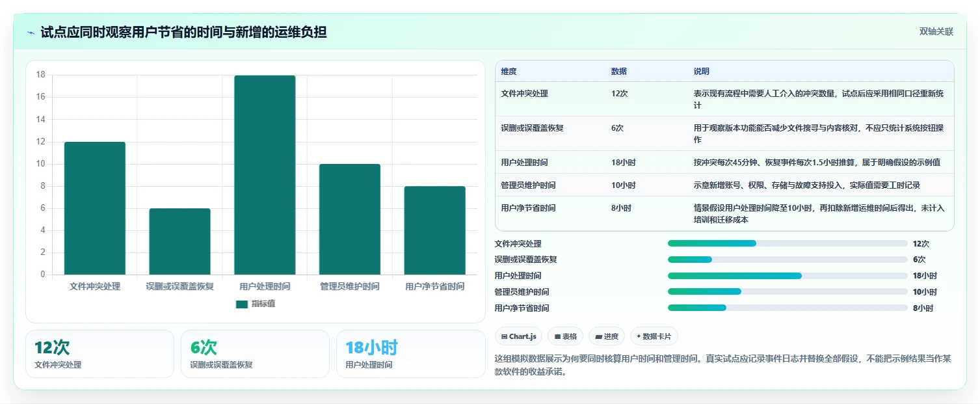
Task: Click the 12次 value in the table
Action: coord(619,94)
